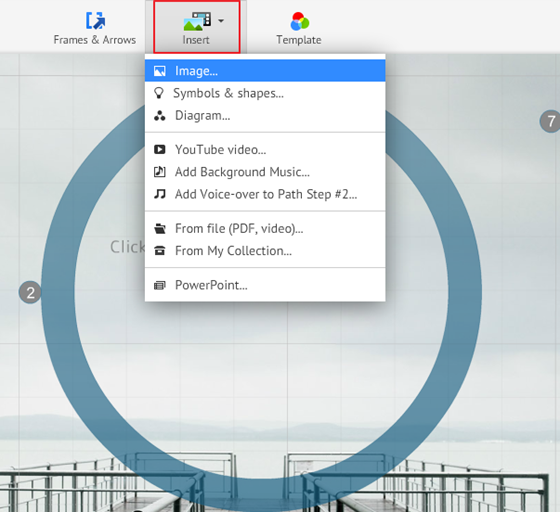Click the 'Click' placeholder text in circle frame
560x512 pixels.
128,247
